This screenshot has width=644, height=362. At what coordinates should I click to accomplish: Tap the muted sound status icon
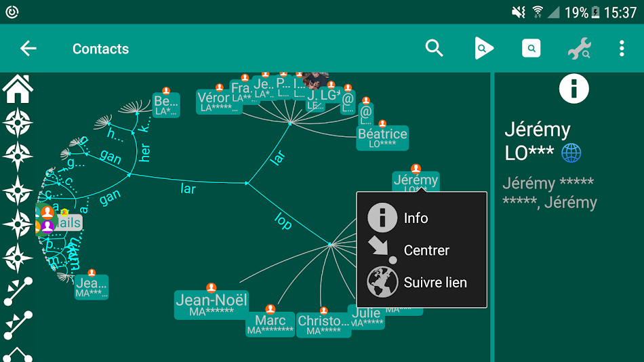[519, 12]
